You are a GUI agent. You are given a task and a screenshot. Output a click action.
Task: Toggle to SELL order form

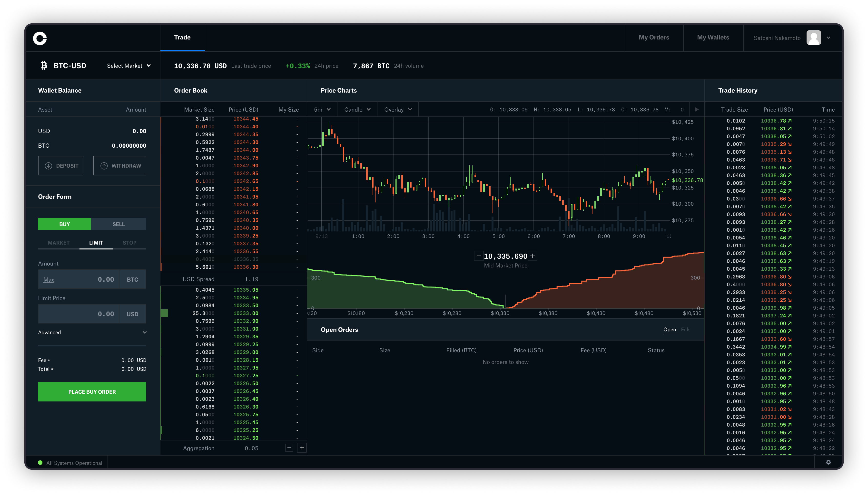119,223
